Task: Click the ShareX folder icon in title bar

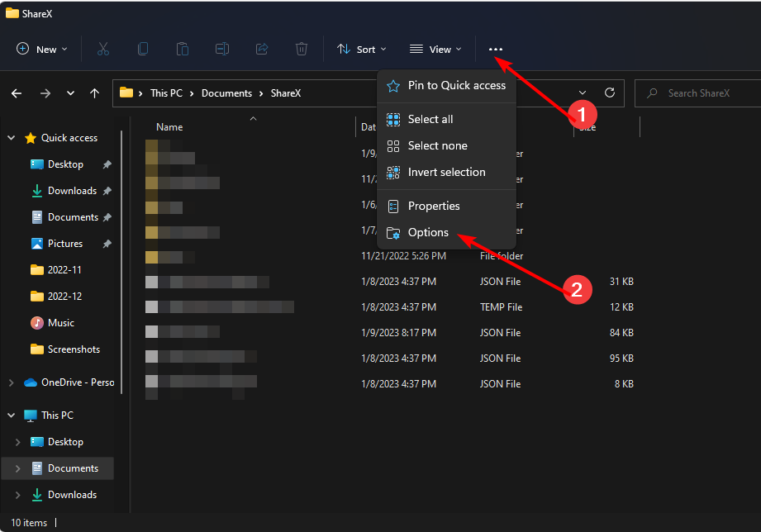Action: tap(12, 13)
